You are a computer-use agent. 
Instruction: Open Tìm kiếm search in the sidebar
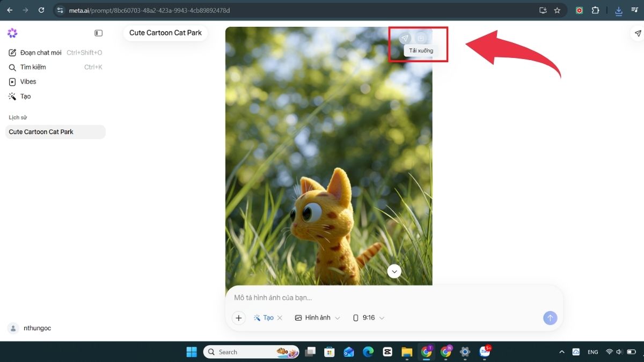[x=12, y=67]
